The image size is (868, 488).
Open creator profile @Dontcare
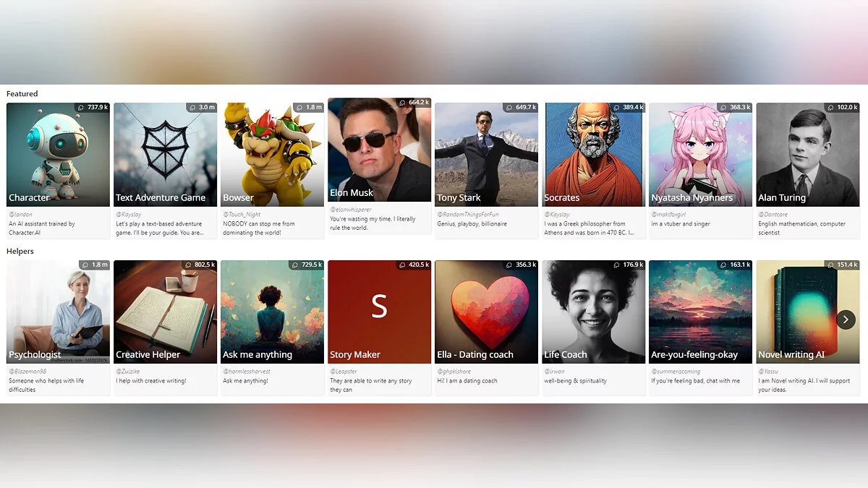point(773,215)
